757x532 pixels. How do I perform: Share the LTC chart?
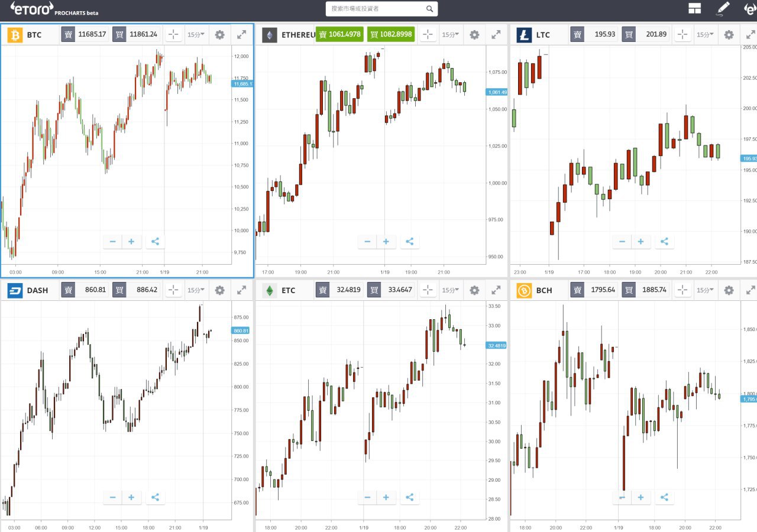click(664, 241)
